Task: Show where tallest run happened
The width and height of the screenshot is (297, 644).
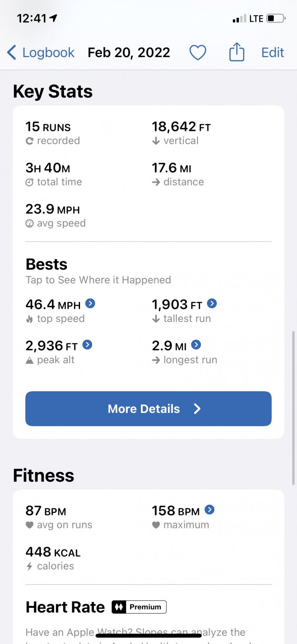Action: coord(212,303)
